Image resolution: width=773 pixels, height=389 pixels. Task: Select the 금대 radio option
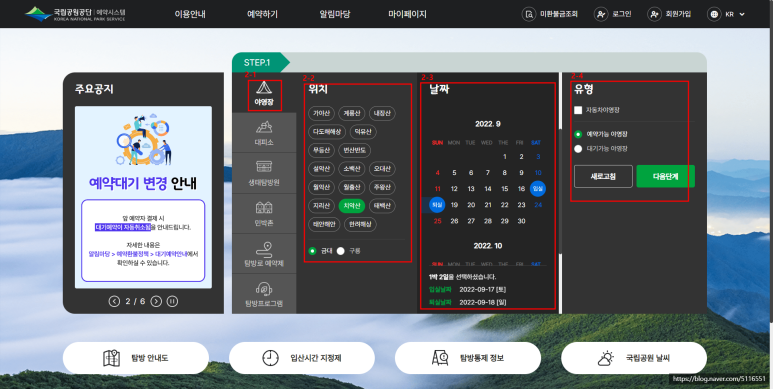pos(312,251)
